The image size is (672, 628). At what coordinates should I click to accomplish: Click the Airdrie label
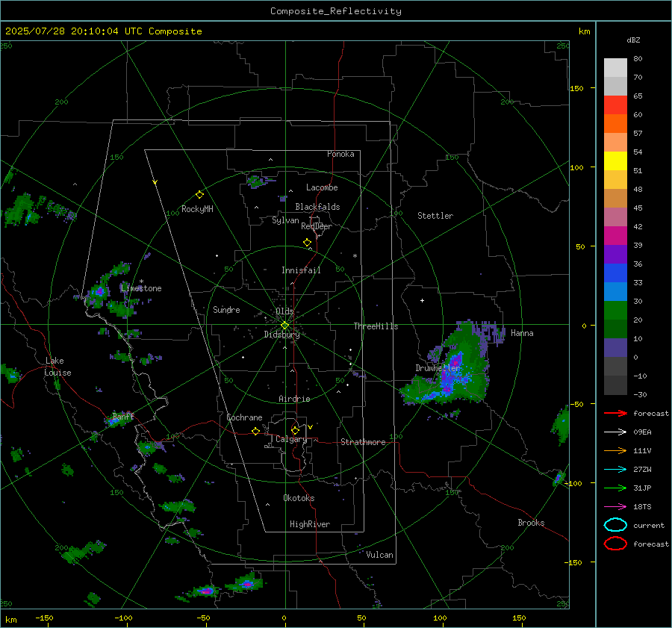click(294, 399)
